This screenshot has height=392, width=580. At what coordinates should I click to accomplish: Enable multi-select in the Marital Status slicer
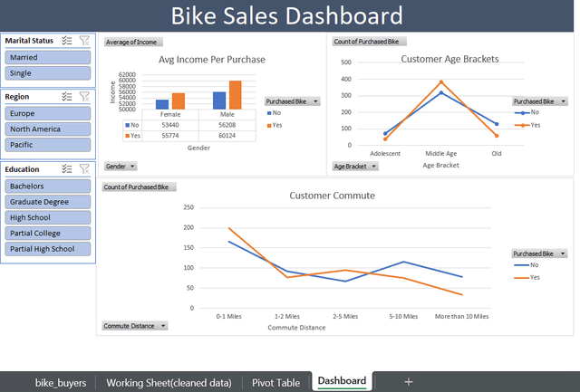(x=67, y=40)
